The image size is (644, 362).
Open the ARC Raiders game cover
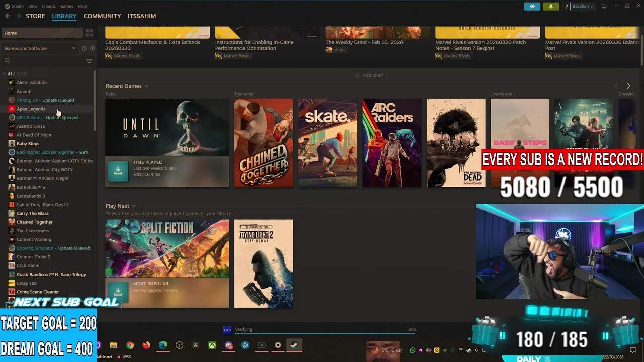[391, 143]
